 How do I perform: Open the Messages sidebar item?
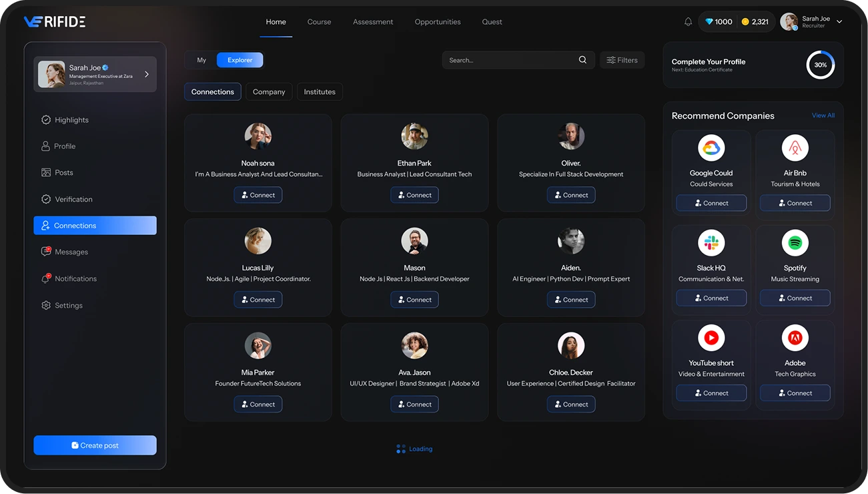point(71,252)
